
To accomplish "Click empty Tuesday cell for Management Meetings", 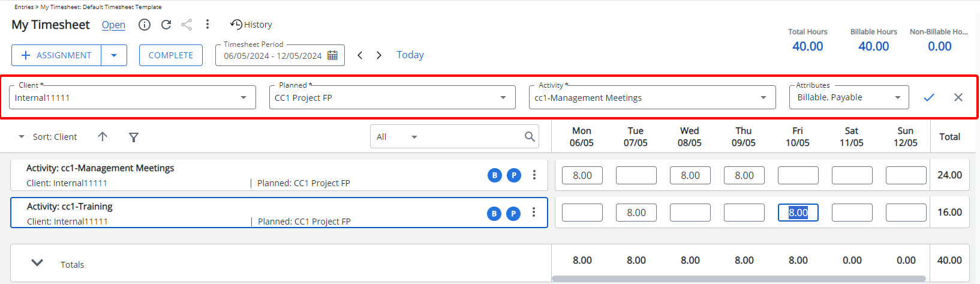I will click(636, 175).
